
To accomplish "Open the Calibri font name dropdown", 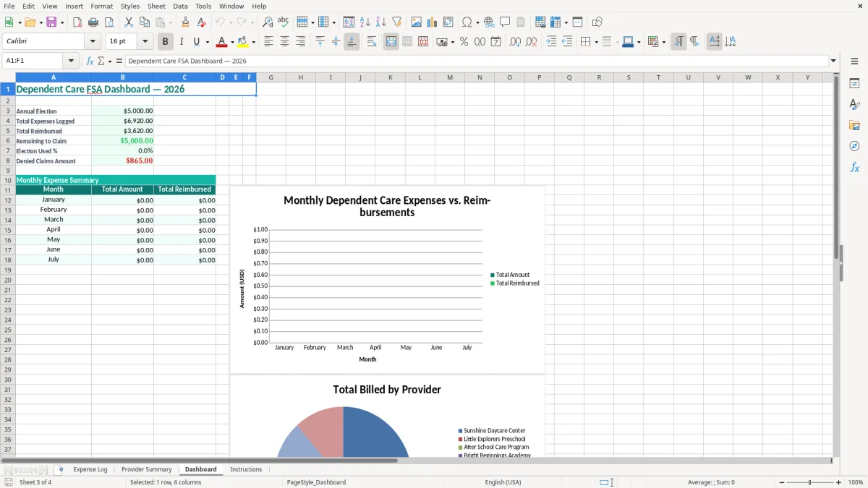I will pos(93,42).
